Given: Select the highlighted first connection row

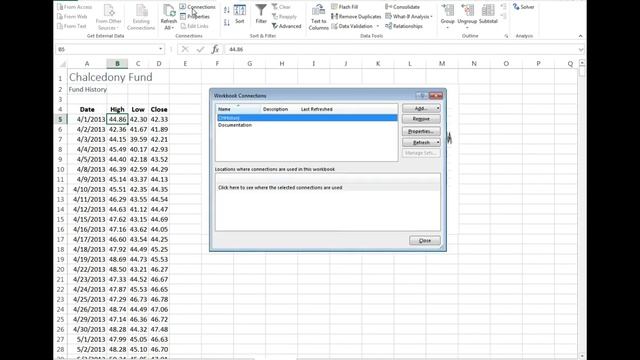Looking at the screenshot, I should 307,118.
